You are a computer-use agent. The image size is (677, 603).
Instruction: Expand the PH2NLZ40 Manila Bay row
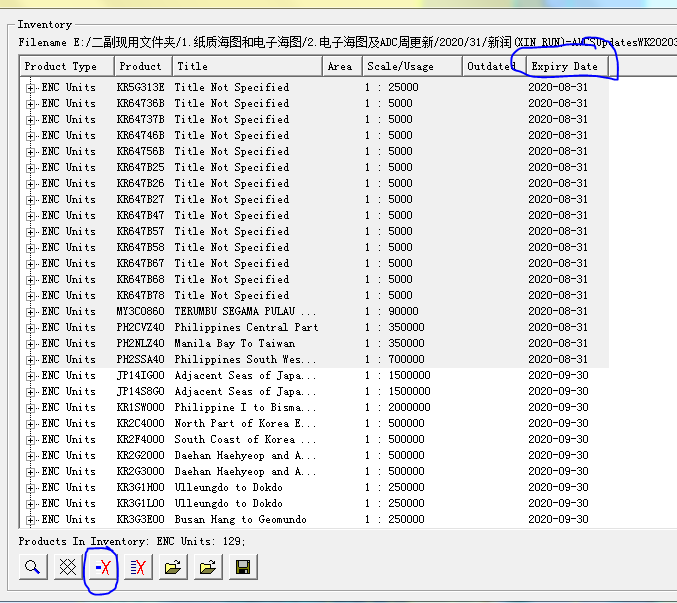point(30,344)
